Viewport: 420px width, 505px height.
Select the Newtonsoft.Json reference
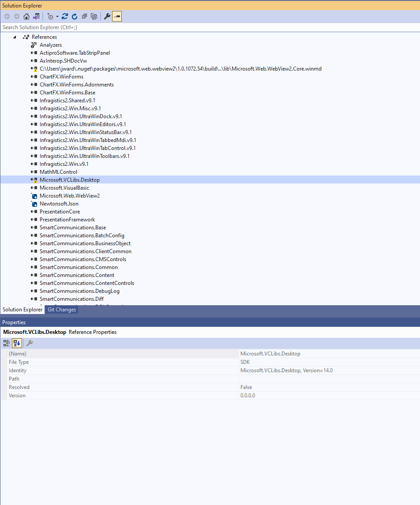pyautogui.click(x=59, y=203)
